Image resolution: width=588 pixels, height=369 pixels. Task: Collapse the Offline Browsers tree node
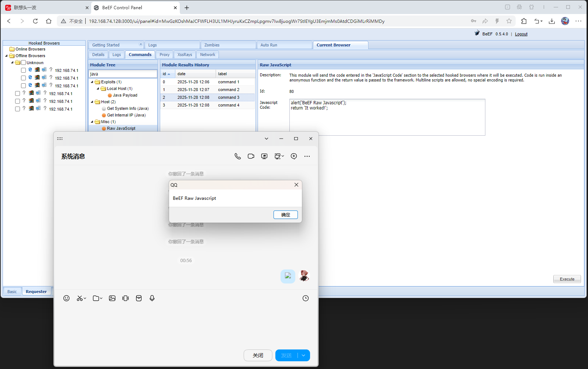6,56
